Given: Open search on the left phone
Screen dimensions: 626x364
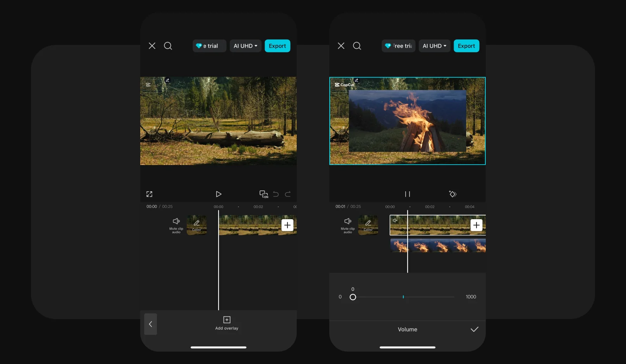Looking at the screenshot, I should click(x=168, y=46).
